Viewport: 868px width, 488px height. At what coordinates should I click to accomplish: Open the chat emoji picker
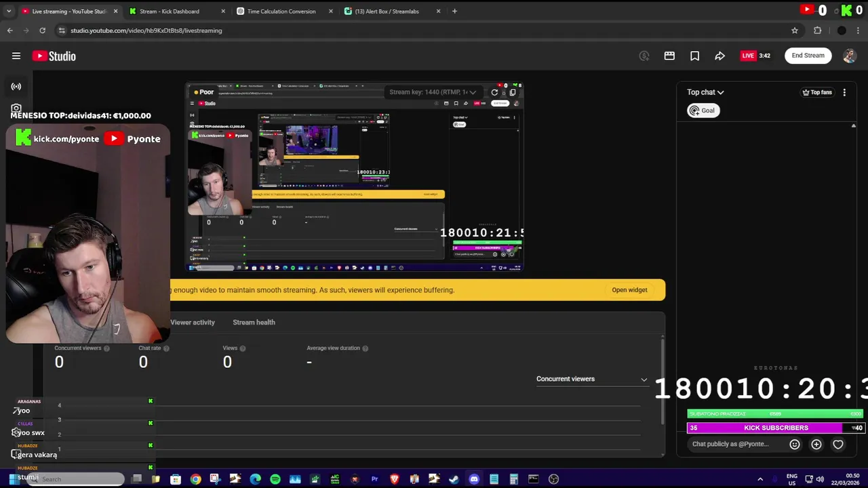tap(795, 444)
